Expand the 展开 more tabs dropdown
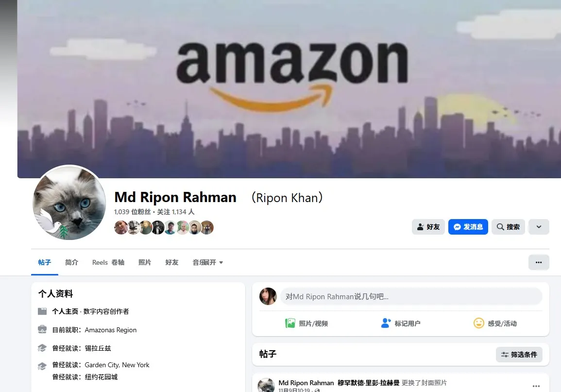 point(208,262)
